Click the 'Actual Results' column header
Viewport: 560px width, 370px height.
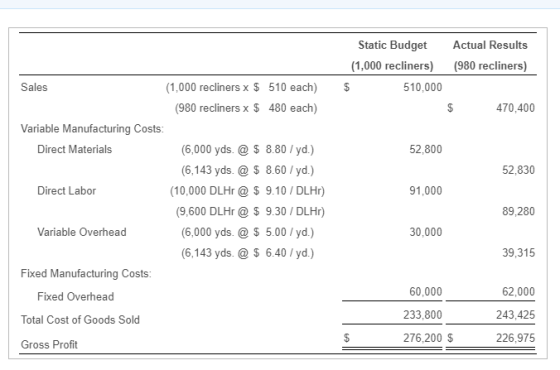point(490,45)
